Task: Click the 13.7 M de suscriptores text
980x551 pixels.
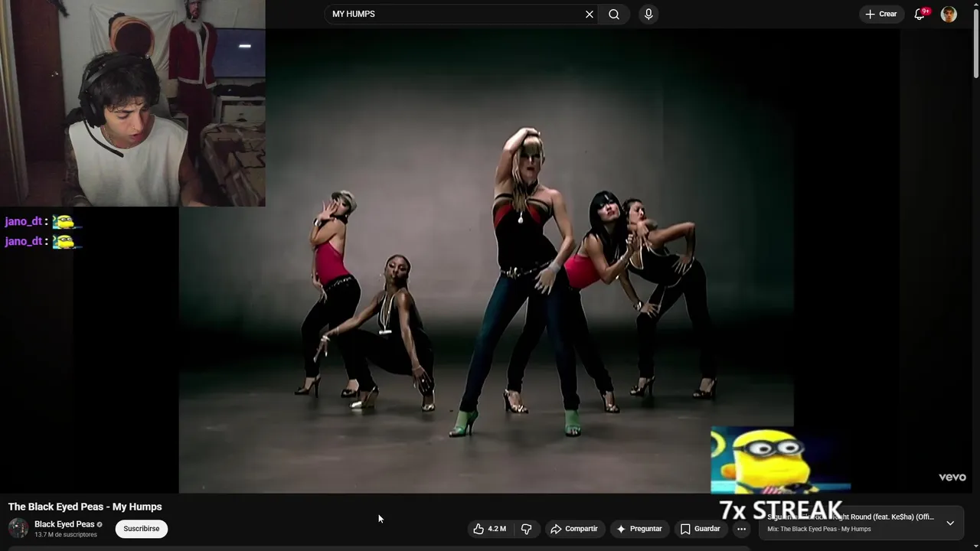Action: coord(66,535)
